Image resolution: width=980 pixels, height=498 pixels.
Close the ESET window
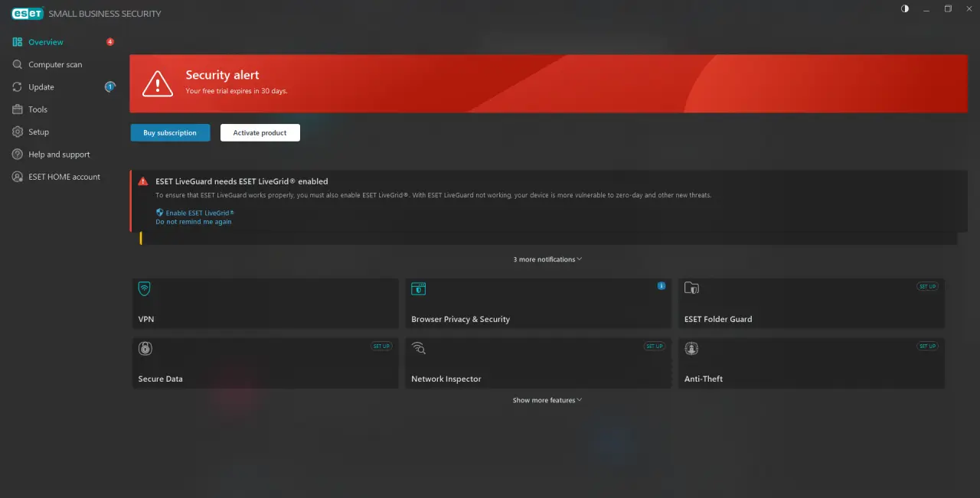[x=969, y=9]
